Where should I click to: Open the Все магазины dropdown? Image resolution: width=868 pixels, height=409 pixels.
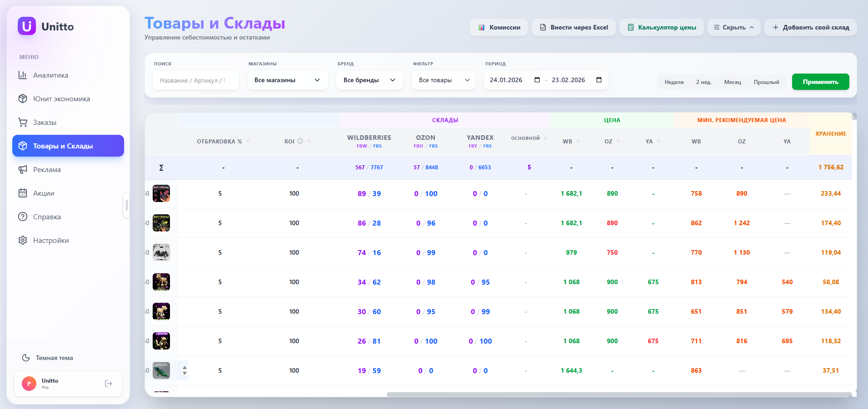tap(287, 80)
